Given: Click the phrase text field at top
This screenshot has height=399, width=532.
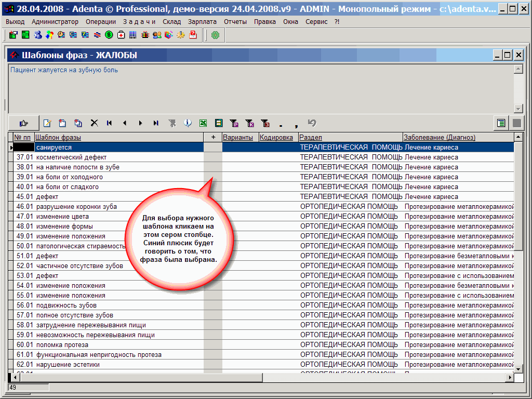Looking at the screenshot, I should coord(260,87).
